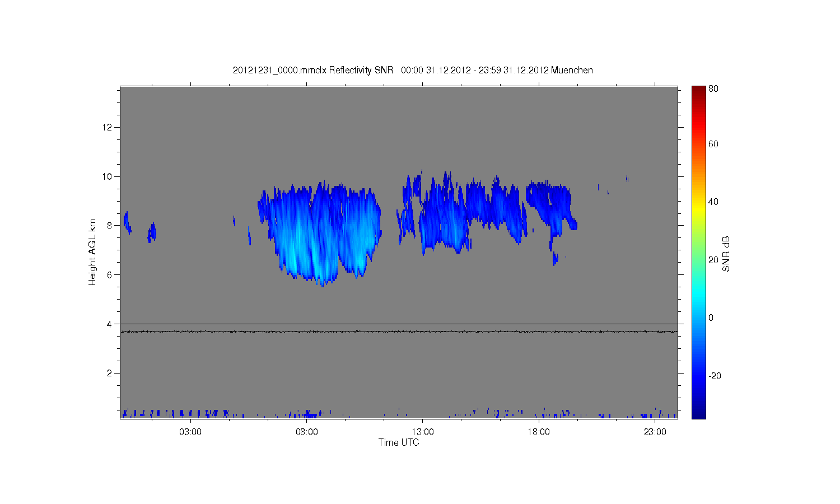Click the colorbar value 60
This screenshot has height=504, width=840.
713,144
